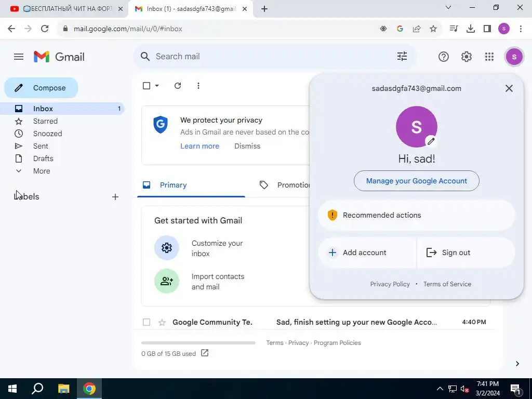
Task: Open Chrome profile avatar in toolbar
Action: 504,29
